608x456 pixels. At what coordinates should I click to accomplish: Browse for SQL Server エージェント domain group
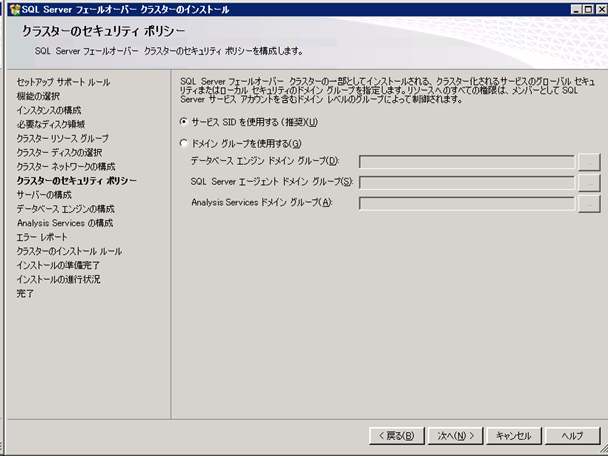tap(589, 183)
